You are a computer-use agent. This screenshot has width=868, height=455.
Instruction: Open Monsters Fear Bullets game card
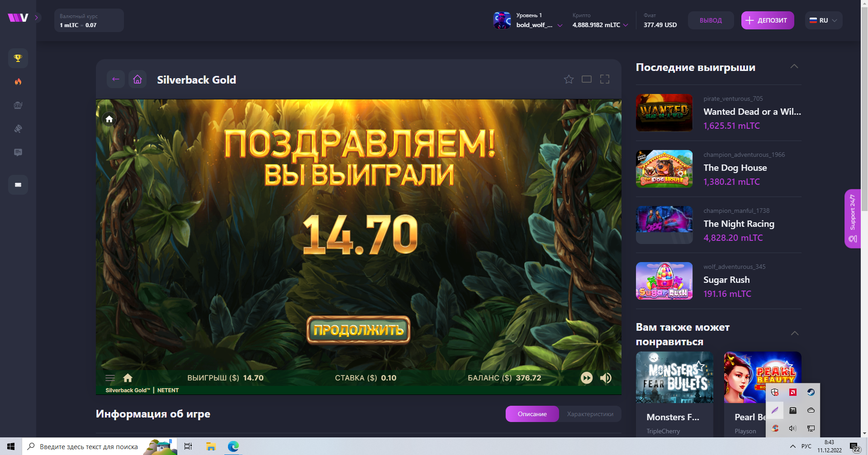point(674,394)
